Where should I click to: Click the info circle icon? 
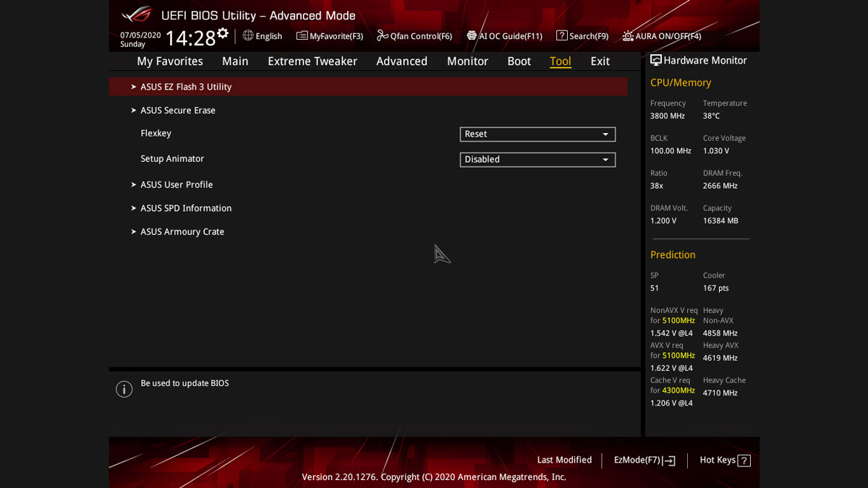[x=124, y=389]
